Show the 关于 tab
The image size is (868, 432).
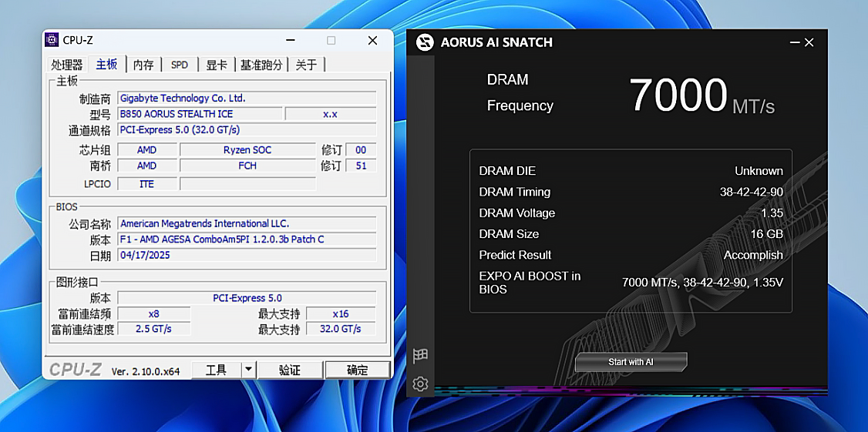306,65
